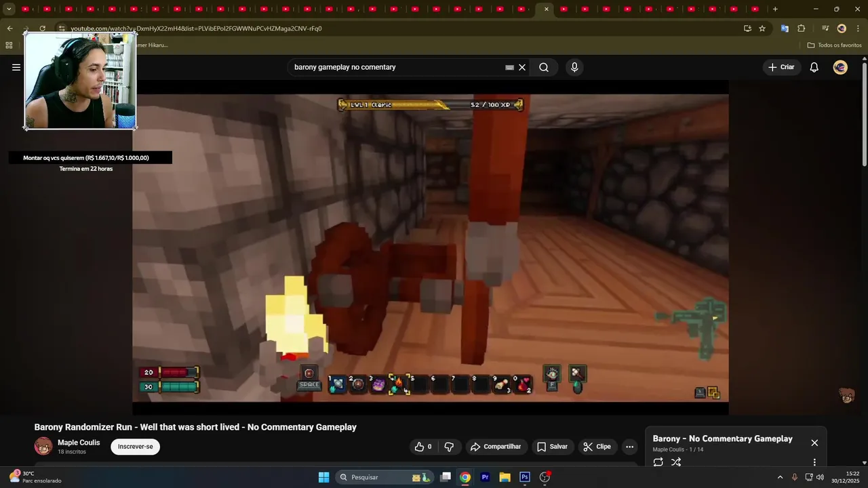Open the more actions ellipsis under video

point(630,447)
